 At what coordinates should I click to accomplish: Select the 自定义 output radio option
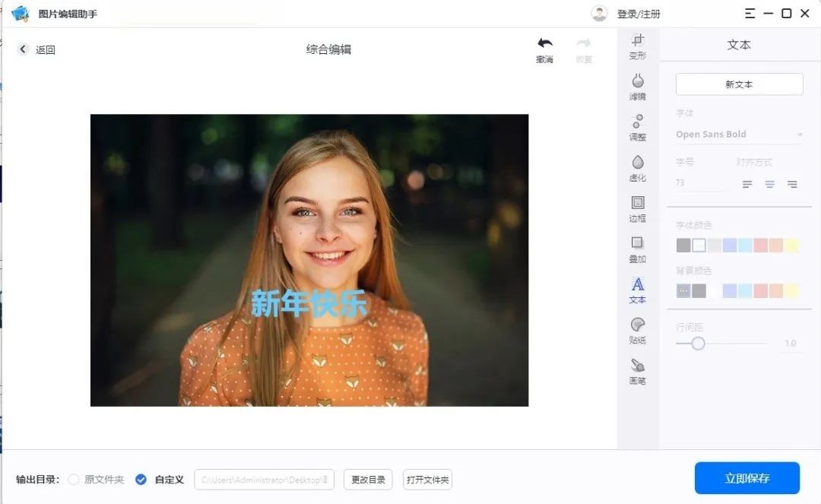141,480
